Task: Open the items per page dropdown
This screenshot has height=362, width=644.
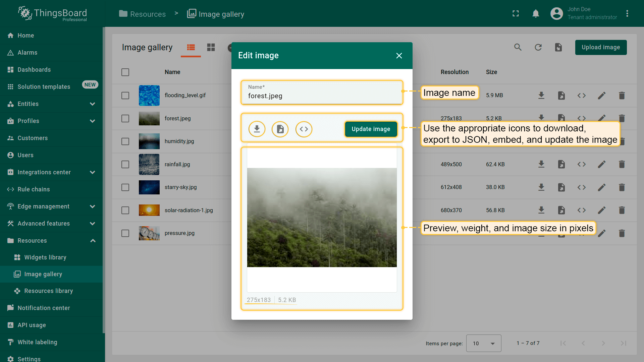Action: (483, 343)
